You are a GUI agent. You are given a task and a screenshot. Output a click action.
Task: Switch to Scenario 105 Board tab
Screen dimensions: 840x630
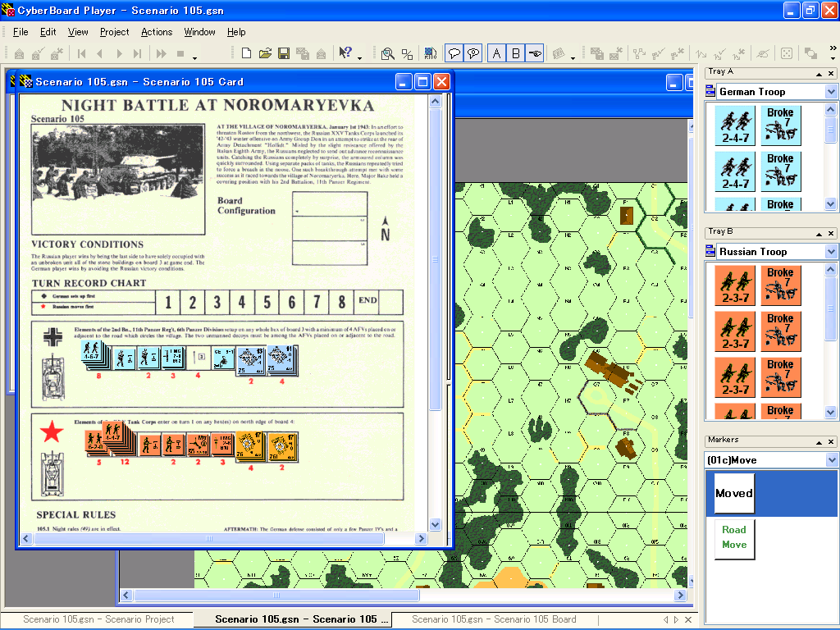pyautogui.click(x=494, y=619)
